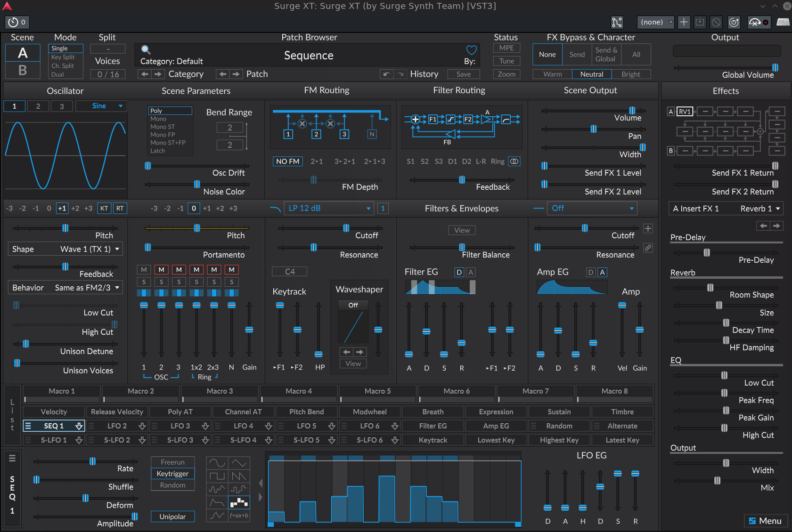This screenshot has height=532, width=792.
Task: Toggle the KT keytrack button under oscillator
Action: pyautogui.click(x=104, y=208)
